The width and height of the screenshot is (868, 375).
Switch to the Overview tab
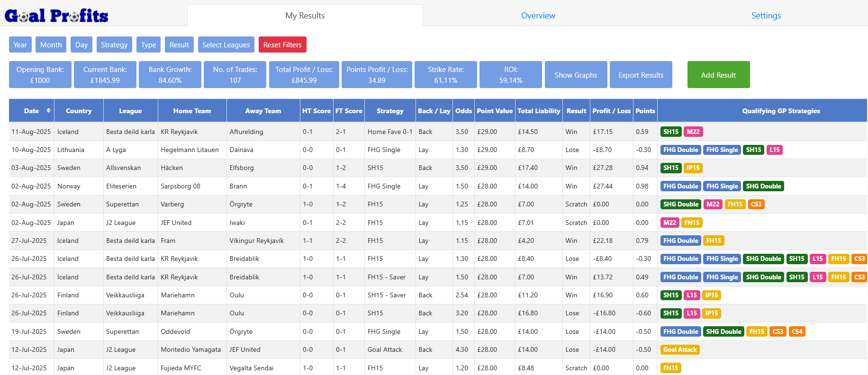pyautogui.click(x=538, y=16)
